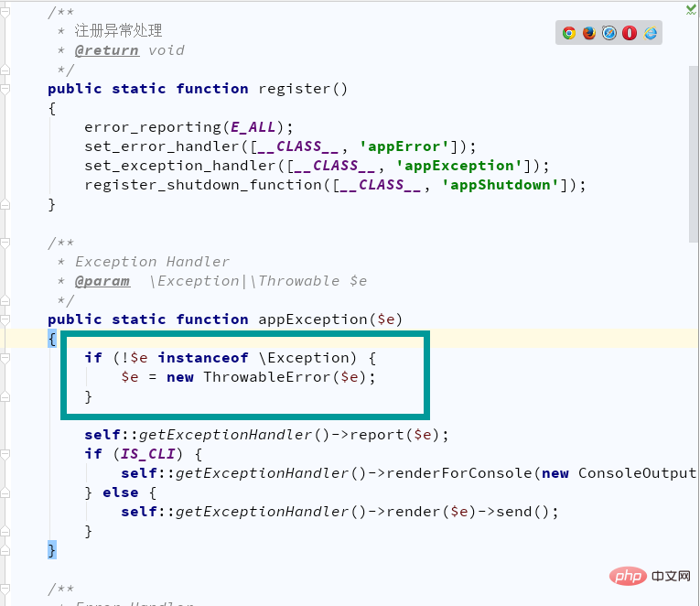Collapse the Exception Handler doc comment

[x=5, y=243]
